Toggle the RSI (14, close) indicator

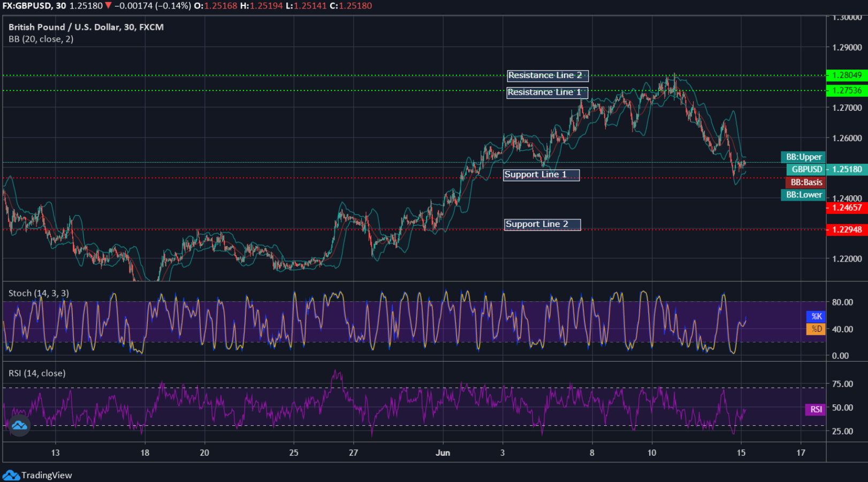[37, 373]
